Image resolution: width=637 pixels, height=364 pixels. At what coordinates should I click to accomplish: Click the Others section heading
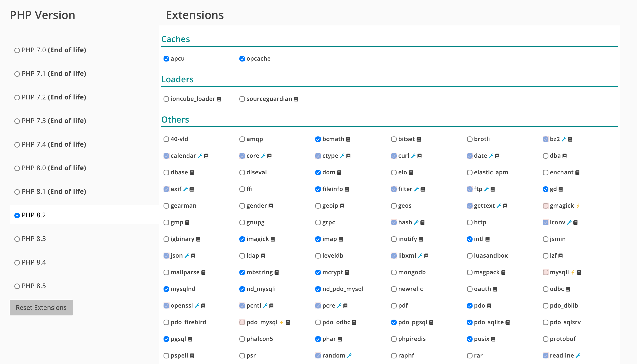(x=175, y=120)
